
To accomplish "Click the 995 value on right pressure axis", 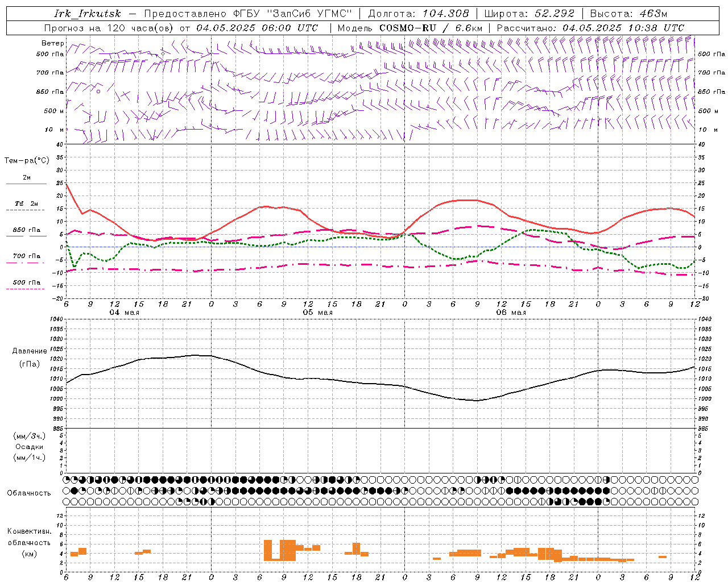I will [705, 409].
